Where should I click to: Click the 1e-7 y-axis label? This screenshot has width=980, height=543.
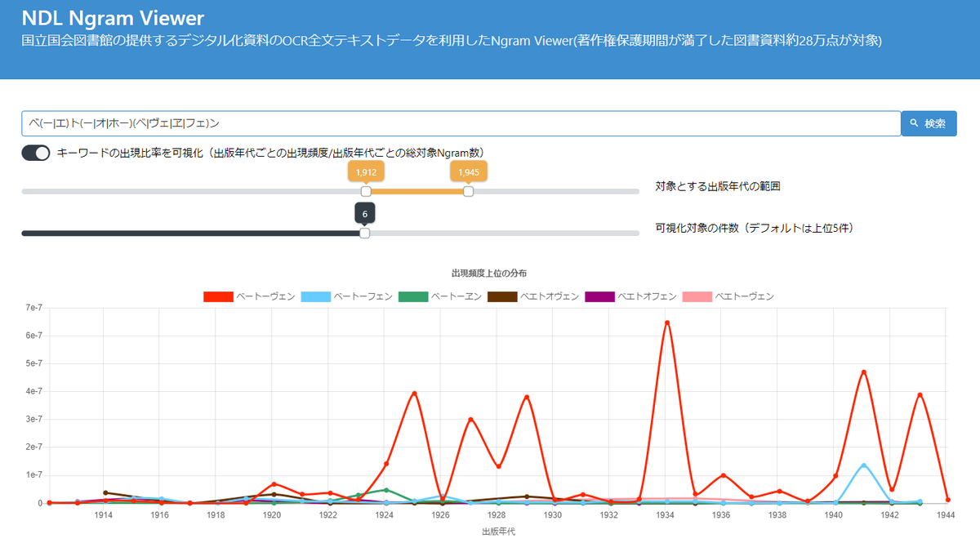click(x=33, y=475)
